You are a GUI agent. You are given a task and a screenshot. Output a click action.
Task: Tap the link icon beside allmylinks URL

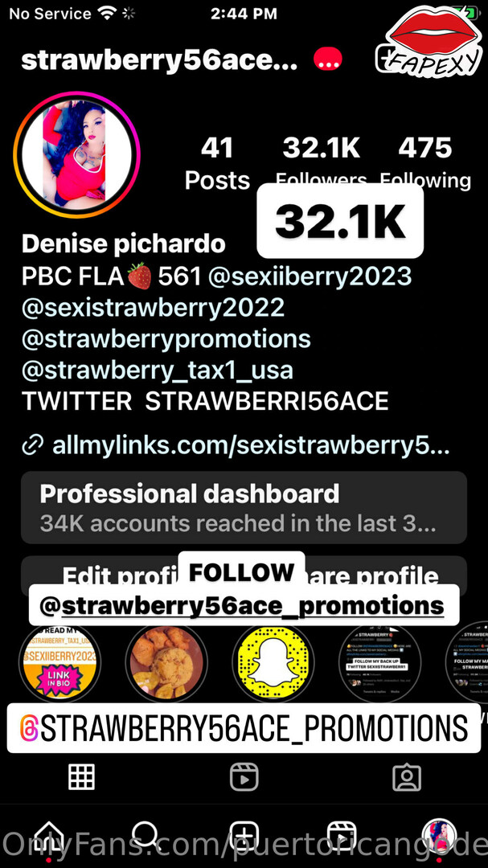pos(33,444)
